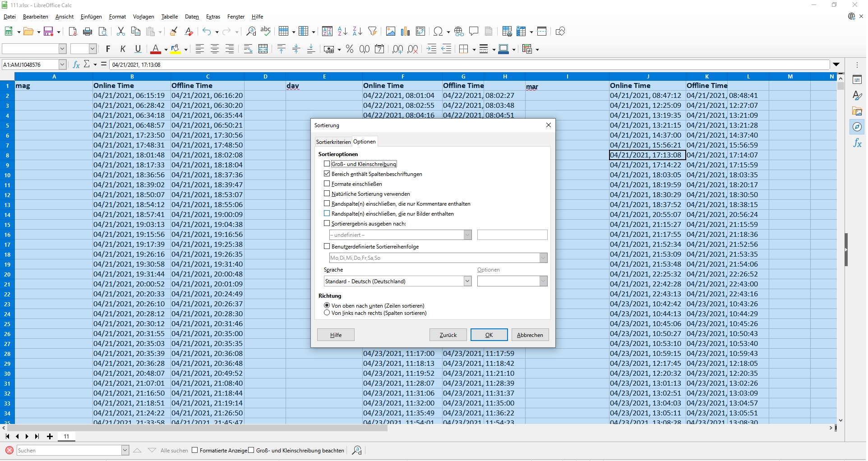Screen dimensions: 868x461
Task: Check Sortierergebnis ausgeben nach option
Action: pos(327,223)
